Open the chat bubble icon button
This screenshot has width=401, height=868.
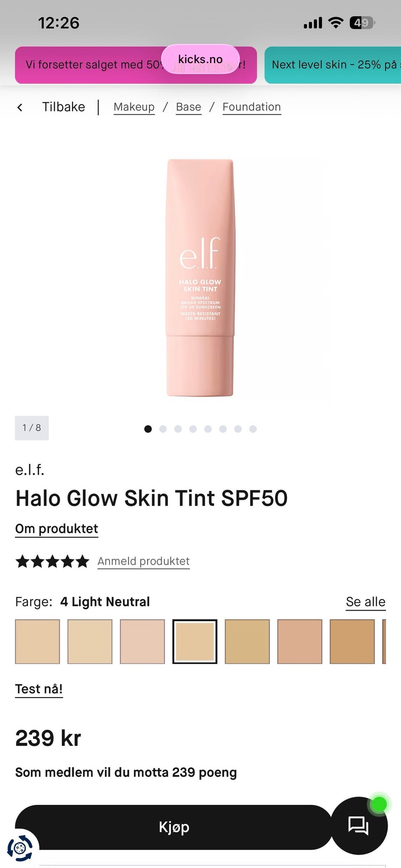click(359, 826)
